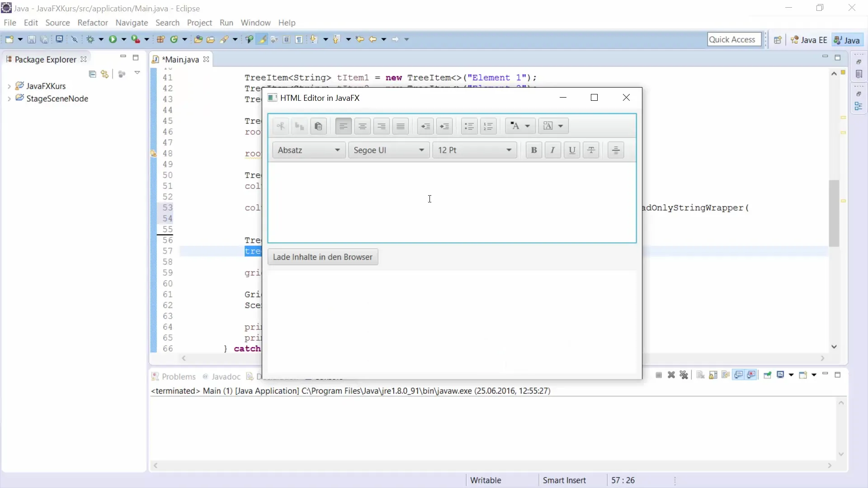This screenshot has width=868, height=488.
Task: Click the Show Whitespace Characters pilcrow icon
Action: 299,39
